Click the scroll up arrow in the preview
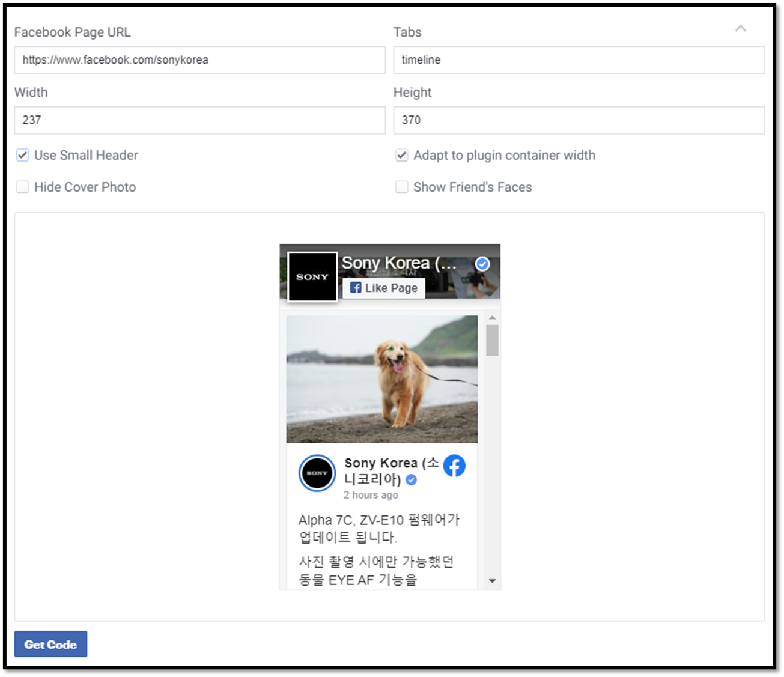The height and width of the screenshot is (677, 784). point(492,317)
